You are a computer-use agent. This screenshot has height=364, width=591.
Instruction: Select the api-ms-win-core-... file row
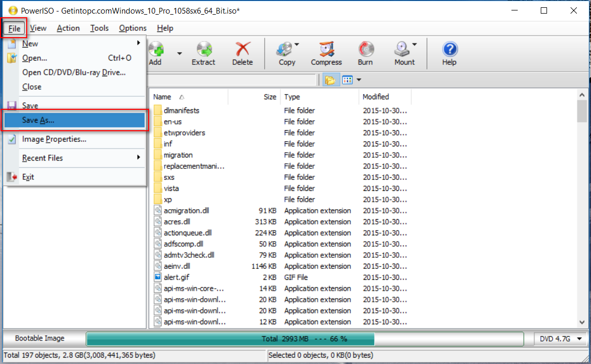[280, 288]
